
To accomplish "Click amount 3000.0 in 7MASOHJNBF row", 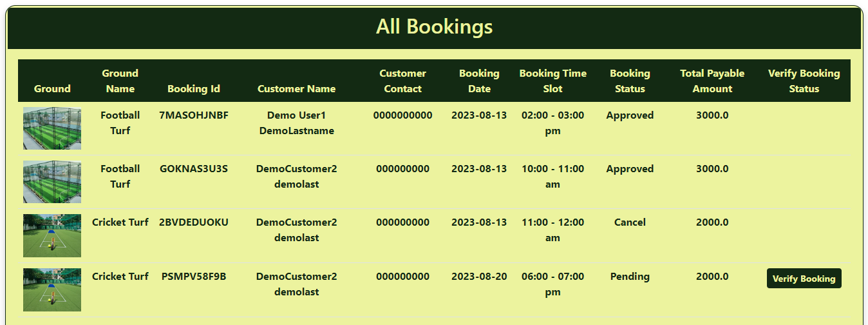I will point(712,115).
